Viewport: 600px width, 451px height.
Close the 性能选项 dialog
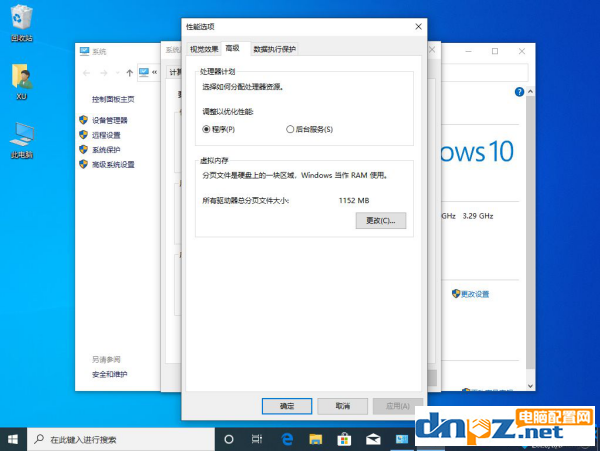(418, 26)
